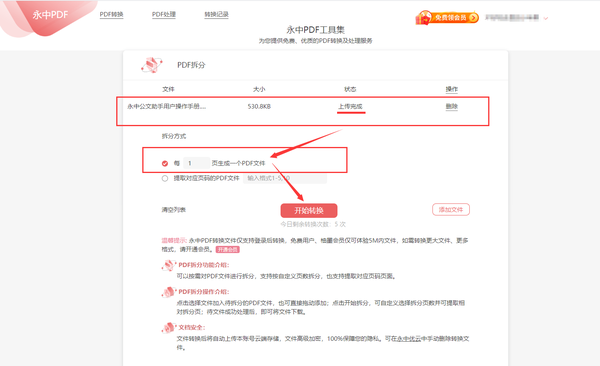Click the 状态 column header
This screenshot has width=600, height=366.
pos(350,89)
